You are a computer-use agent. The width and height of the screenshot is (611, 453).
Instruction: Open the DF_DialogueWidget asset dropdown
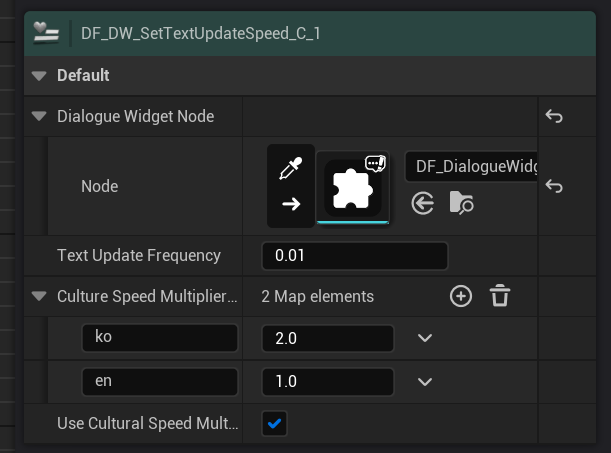[x=471, y=167]
